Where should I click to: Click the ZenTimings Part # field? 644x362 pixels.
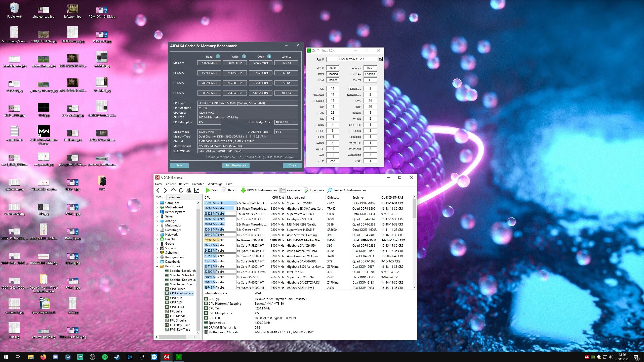[x=351, y=59]
